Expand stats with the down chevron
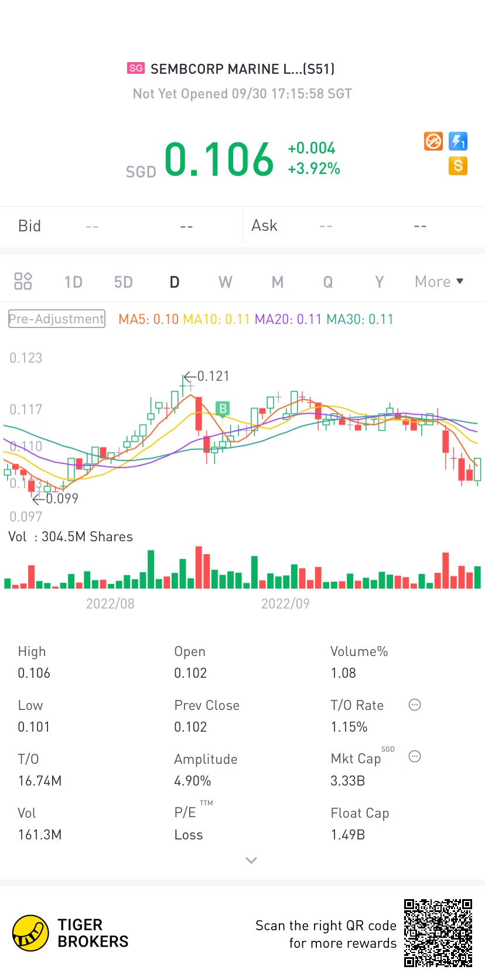485x980 pixels. point(251,861)
